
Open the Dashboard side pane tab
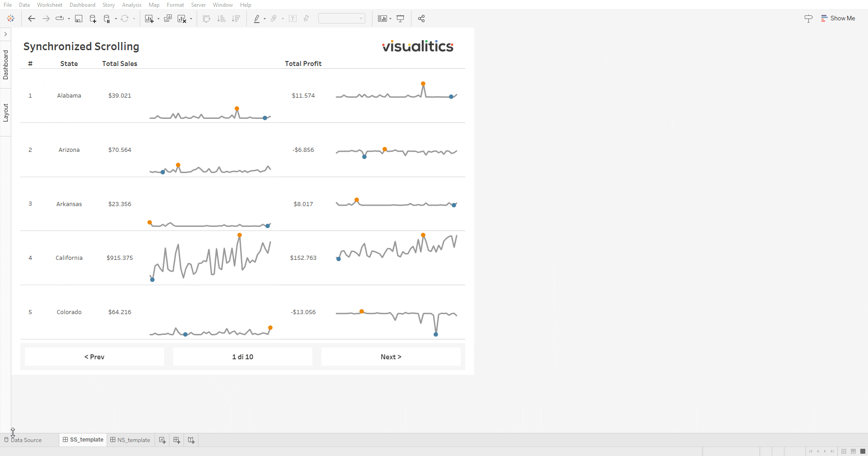point(5,65)
